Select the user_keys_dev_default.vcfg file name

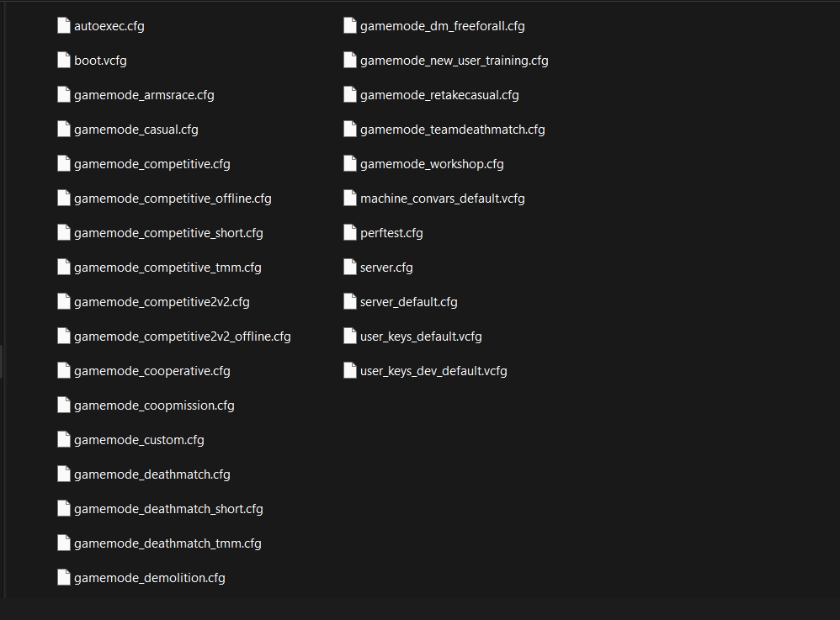(x=433, y=371)
